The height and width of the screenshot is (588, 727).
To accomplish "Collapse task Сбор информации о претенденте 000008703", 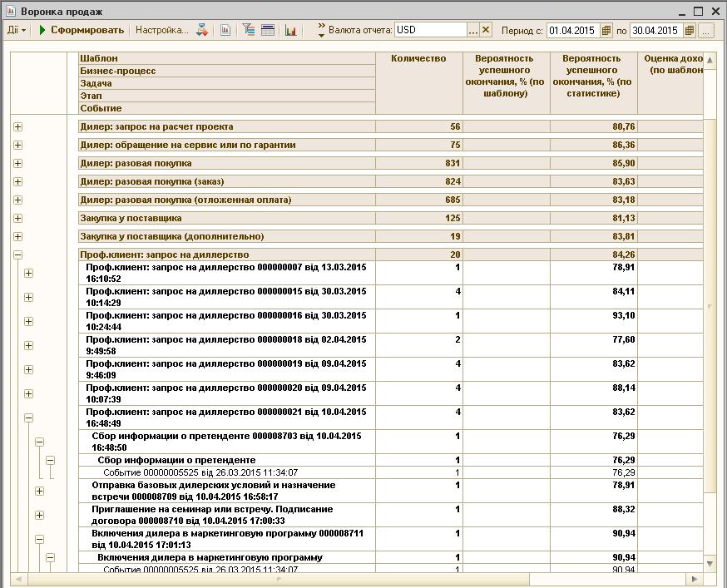I will [x=40, y=442].
